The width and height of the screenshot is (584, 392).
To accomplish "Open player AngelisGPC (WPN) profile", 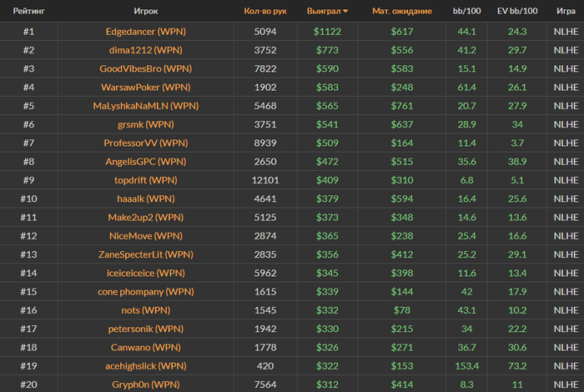I will coord(146,162).
